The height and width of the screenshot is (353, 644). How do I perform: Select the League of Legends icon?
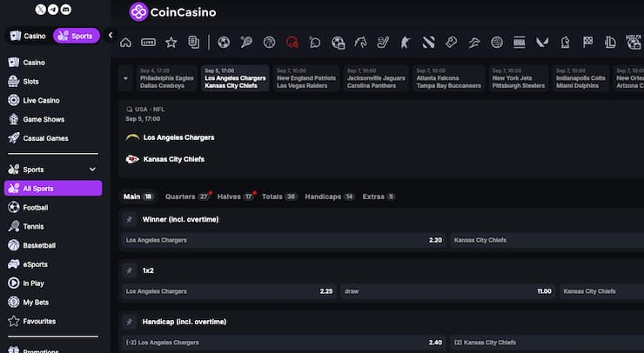pyautogui.click(x=610, y=43)
